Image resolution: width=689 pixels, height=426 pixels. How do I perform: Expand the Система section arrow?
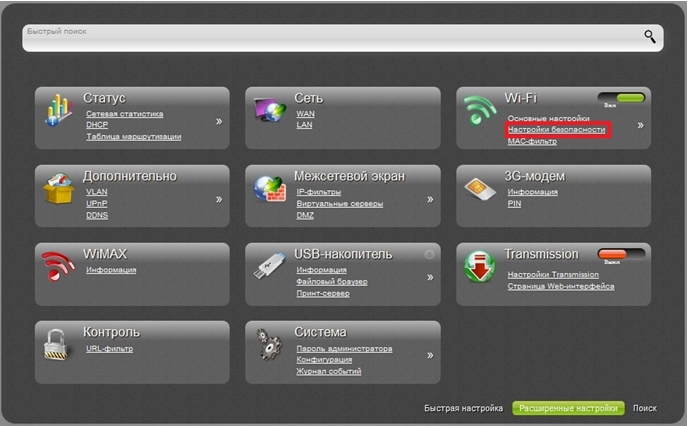pos(430,354)
